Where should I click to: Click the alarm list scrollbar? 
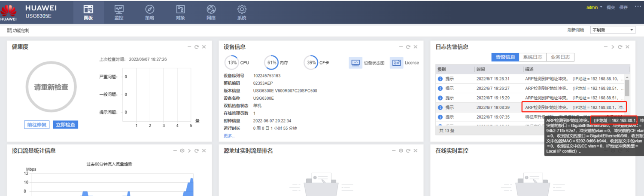pyautogui.click(x=627, y=88)
